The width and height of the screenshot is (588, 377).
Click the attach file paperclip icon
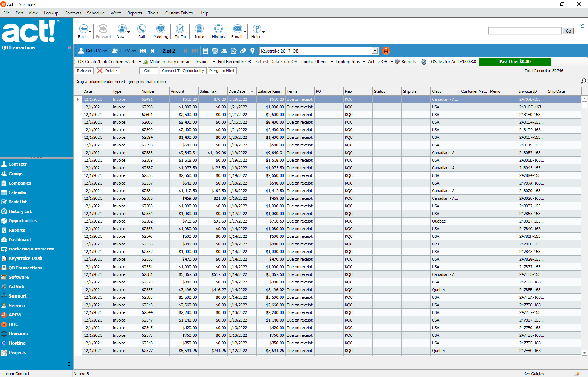(243, 51)
